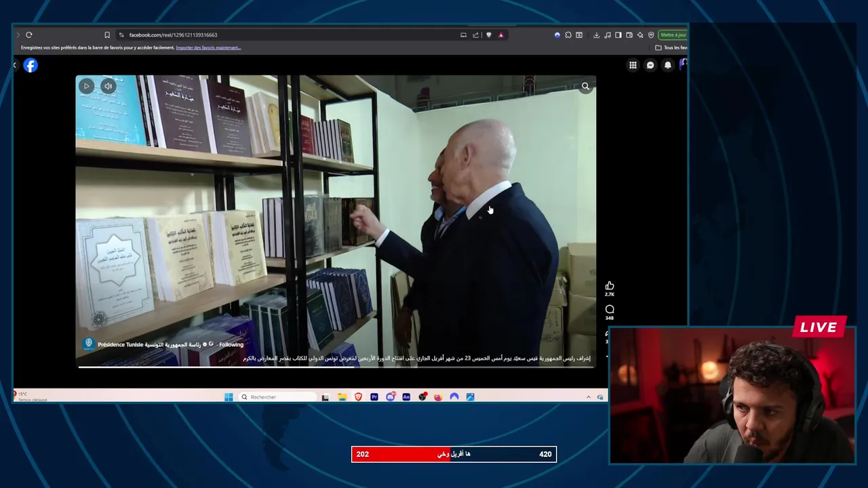Like the reel with thumbs-up icon
This screenshot has width=868, height=488.
pyautogui.click(x=610, y=286)
